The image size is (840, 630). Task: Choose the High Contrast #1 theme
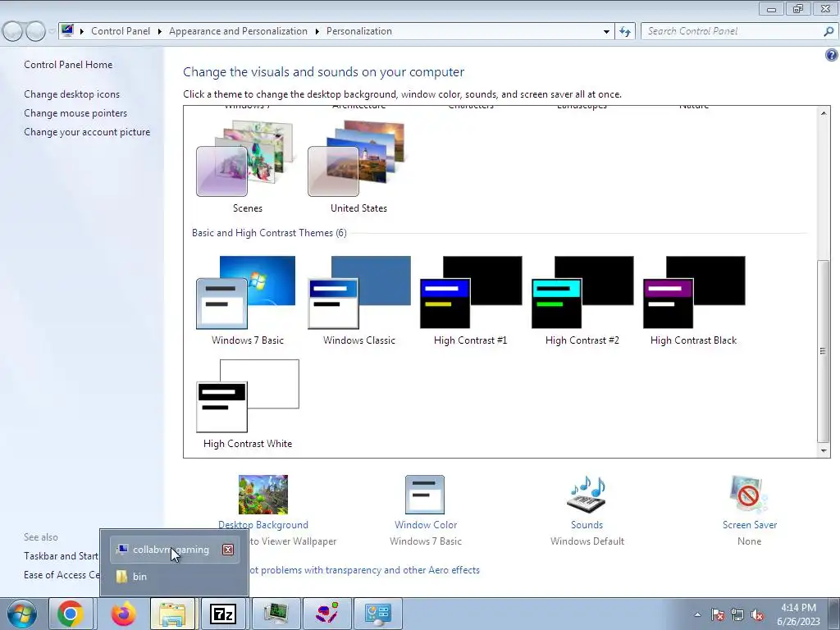(470, 300)
